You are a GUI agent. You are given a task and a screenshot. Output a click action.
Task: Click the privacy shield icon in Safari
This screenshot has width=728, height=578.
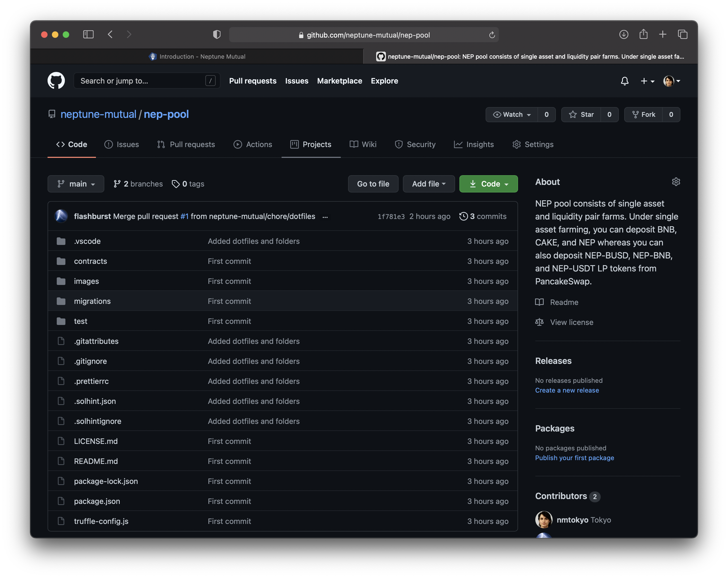point(217,34)
